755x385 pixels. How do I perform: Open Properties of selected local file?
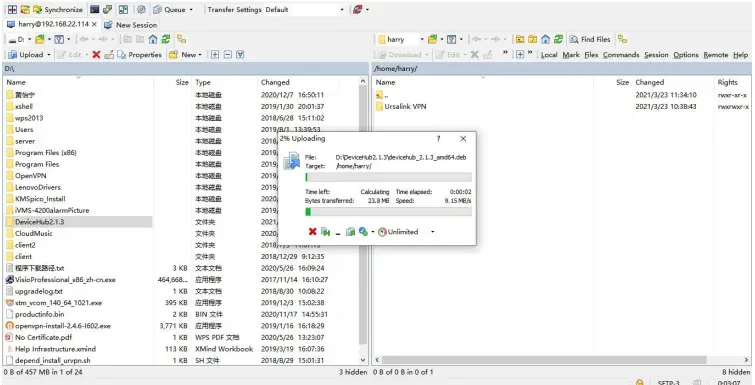[x=140, y=55]
